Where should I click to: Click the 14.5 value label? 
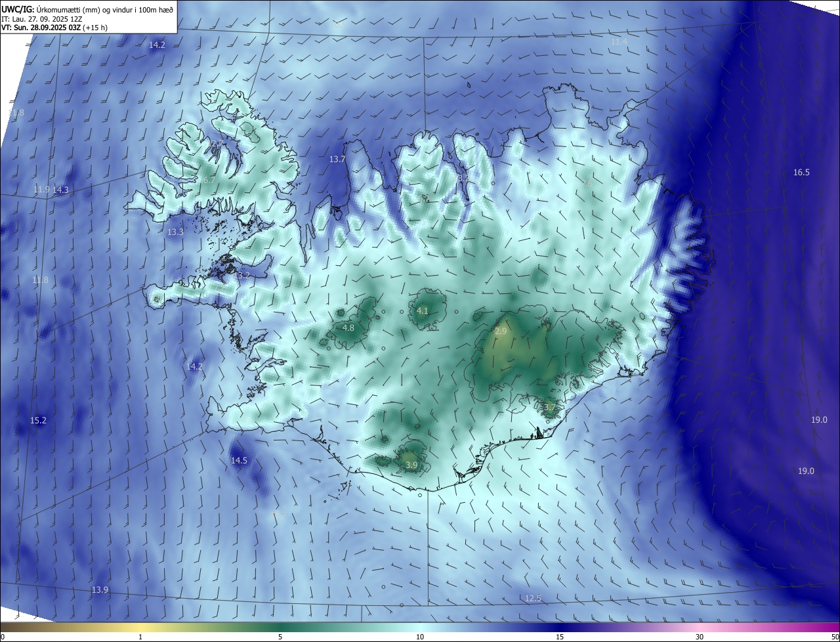coord(239,461)
